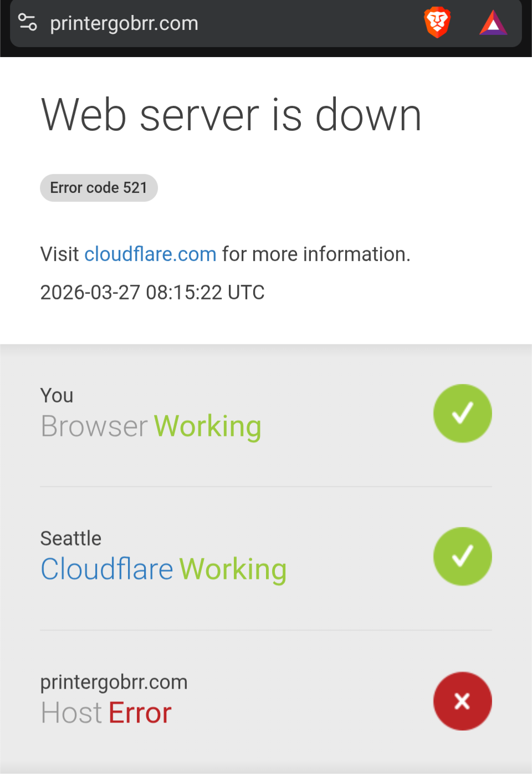Viewport: 532px width, 774px height.
Task: Click green "Working" text next to Browser
Action: pos(207,426)
